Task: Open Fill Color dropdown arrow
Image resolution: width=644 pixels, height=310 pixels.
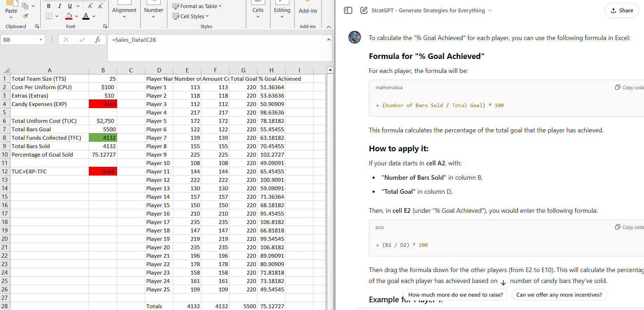Action: (76, 16)
